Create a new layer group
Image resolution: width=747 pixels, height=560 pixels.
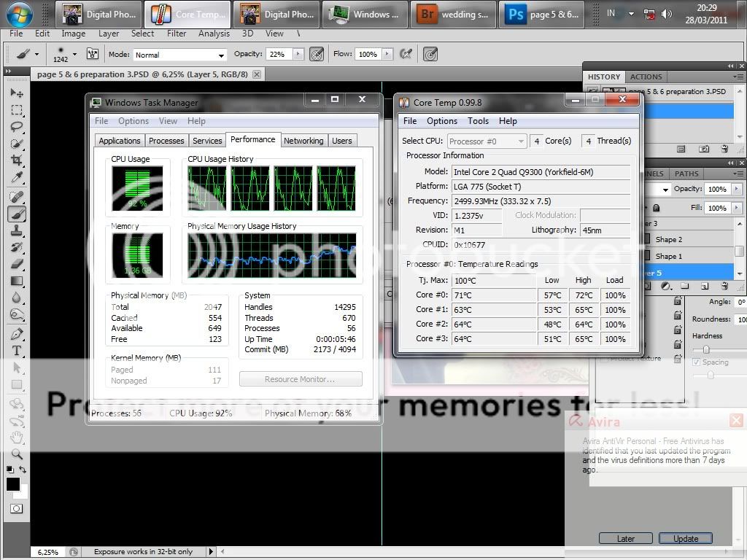[x=684, y=286]
